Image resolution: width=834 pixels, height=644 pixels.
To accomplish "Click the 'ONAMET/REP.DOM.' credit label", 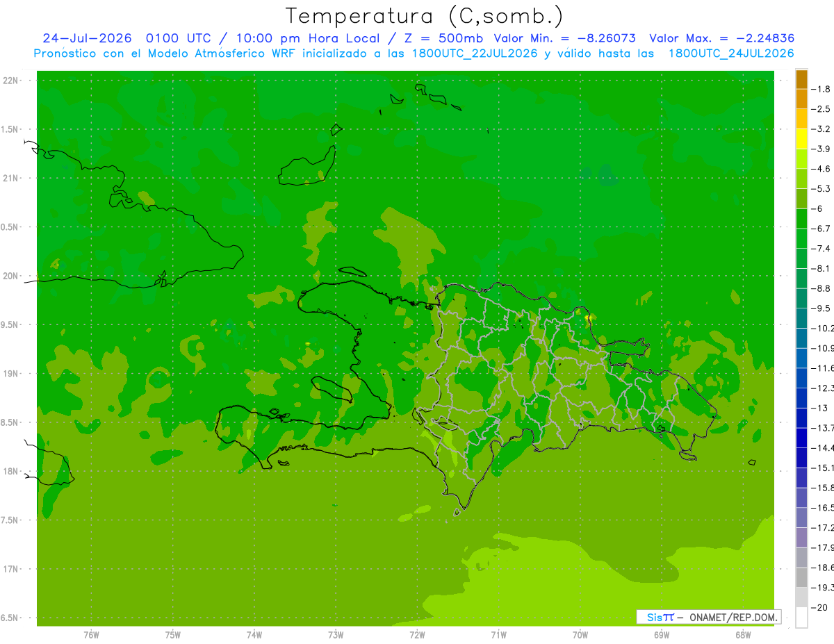I will pyautogui.click(x=733, y=617).
